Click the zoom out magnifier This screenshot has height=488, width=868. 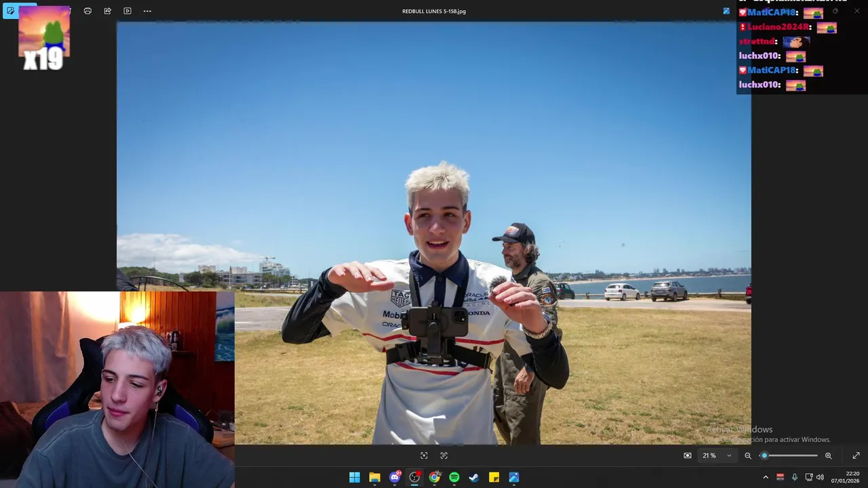[748, 455]
